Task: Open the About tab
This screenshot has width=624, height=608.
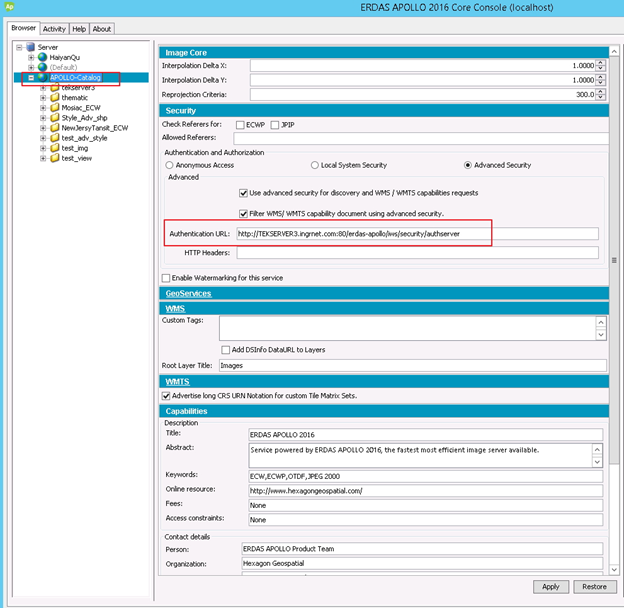Action: pyautogui.click(x=102, y=29)
